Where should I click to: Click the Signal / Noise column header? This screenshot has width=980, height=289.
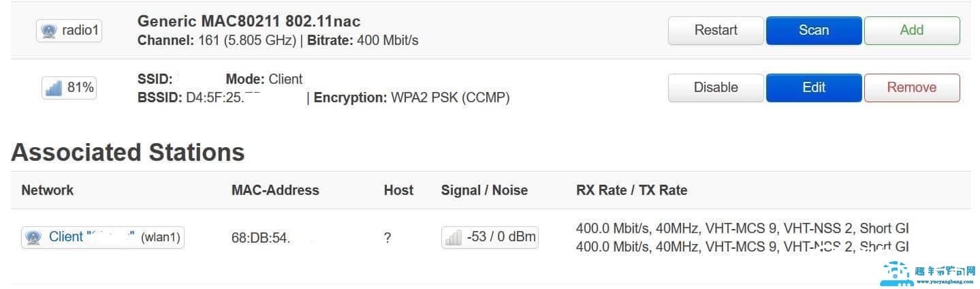pyautogui.click(x=484, y=190)
